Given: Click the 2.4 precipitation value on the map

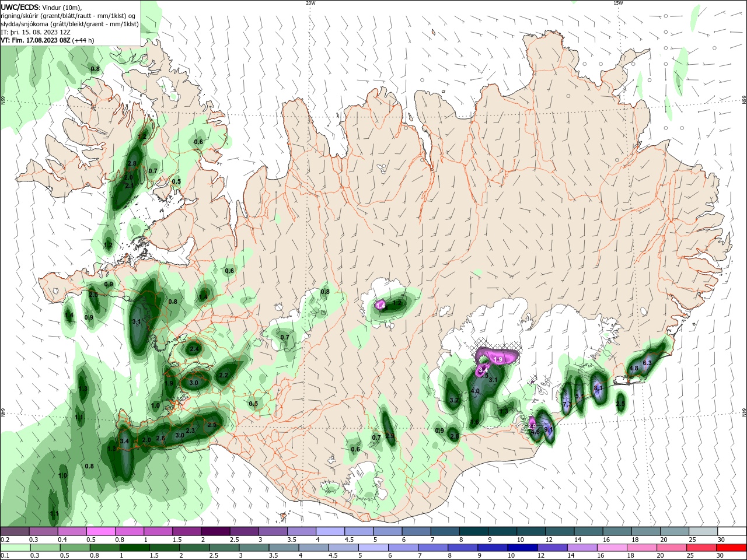Looking at the screenshot, I should point(194,349).
